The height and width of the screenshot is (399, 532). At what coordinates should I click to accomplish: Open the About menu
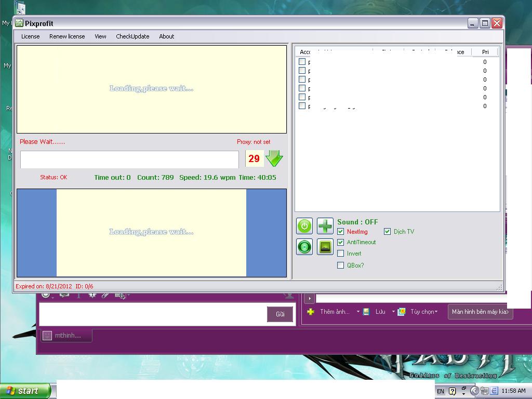(167, 36)
